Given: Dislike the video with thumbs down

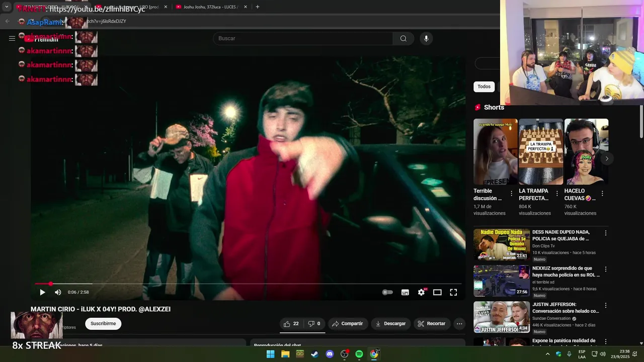Looking at the screenshot, I should 314,324.
